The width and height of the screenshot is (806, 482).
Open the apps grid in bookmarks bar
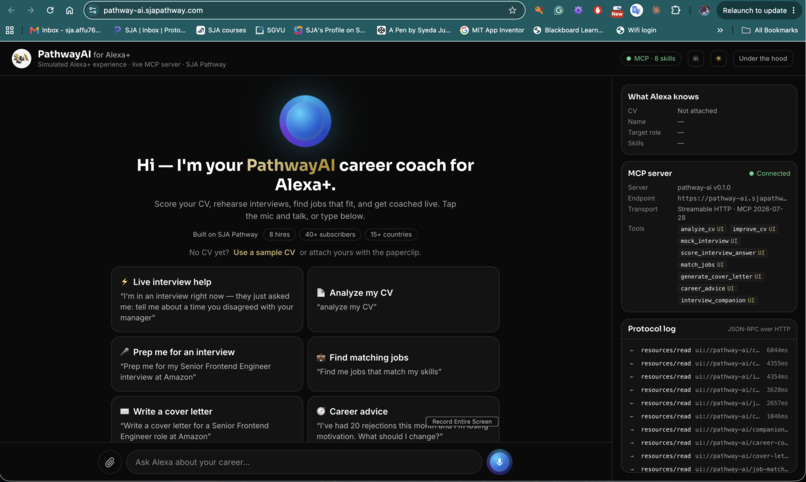(x=10, y=30)
